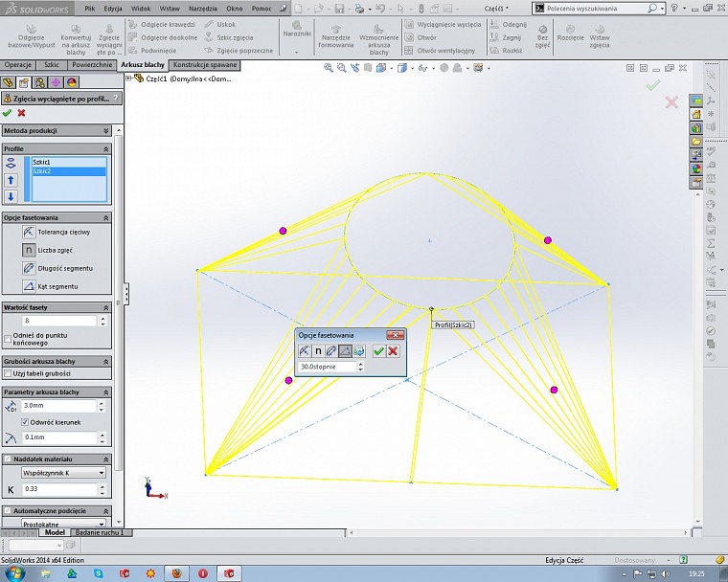Viewport: 728px width, 582px height.
Task: Enable Odnieś do punktu końcowego checkbox
Action: [8, 337]
